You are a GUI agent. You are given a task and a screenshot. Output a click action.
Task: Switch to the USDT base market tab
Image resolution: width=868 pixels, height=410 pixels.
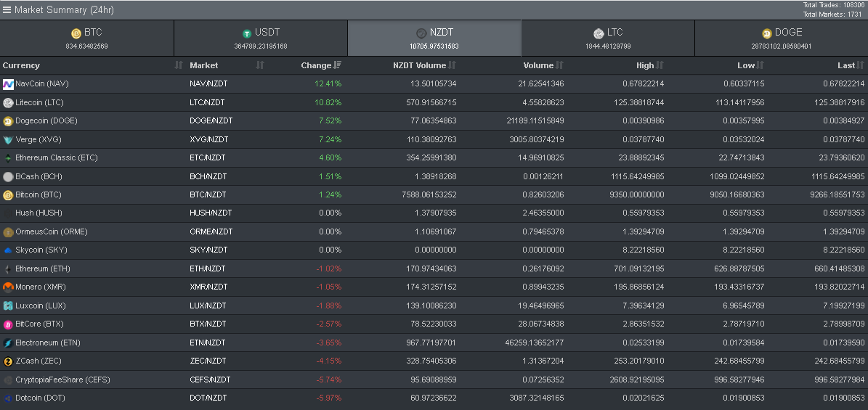click(x=261, y=38)
